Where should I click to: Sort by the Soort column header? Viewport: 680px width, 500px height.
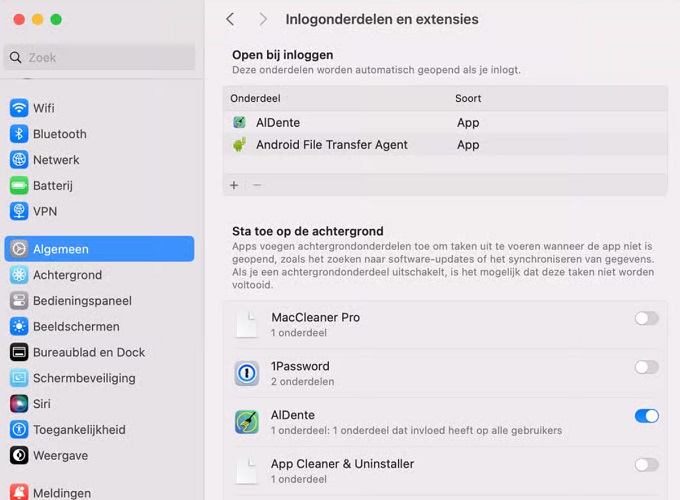pos(468,98)
